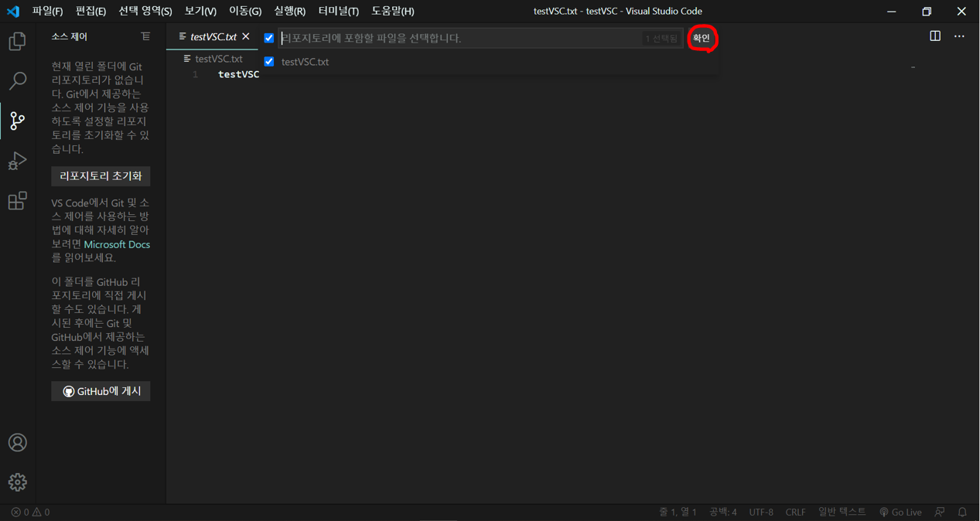Minimize the Visual Studio Code window
This screenshot has height=521, width=980.
point(892,11)
